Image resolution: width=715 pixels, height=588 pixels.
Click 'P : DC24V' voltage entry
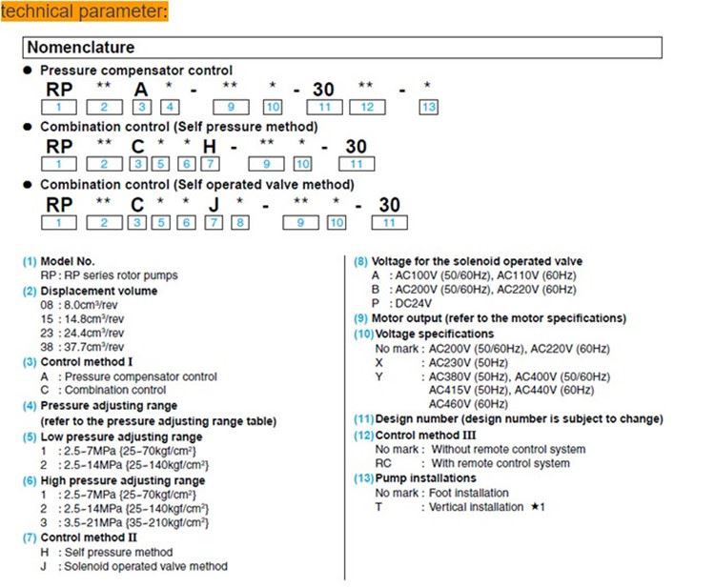(x=401, y=303)
